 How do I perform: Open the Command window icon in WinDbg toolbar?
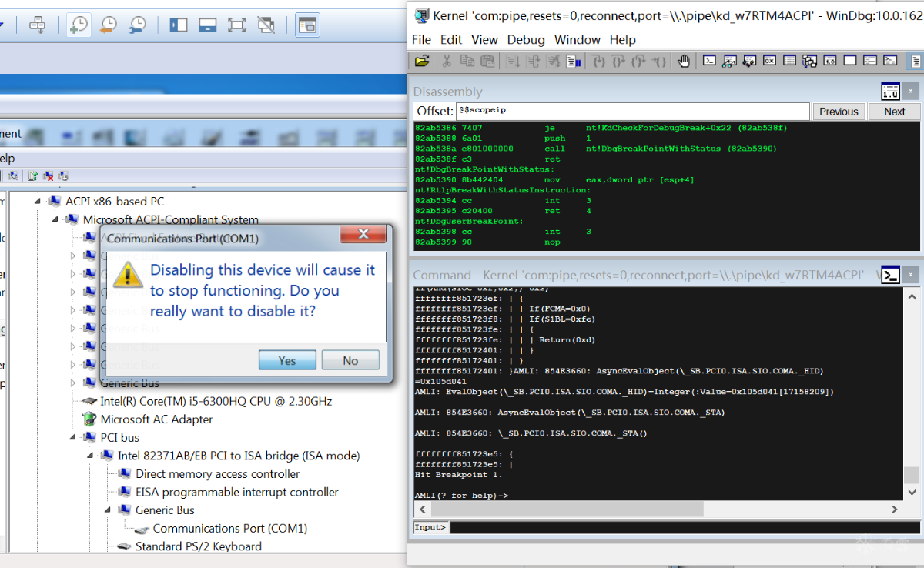pos(710,62)
